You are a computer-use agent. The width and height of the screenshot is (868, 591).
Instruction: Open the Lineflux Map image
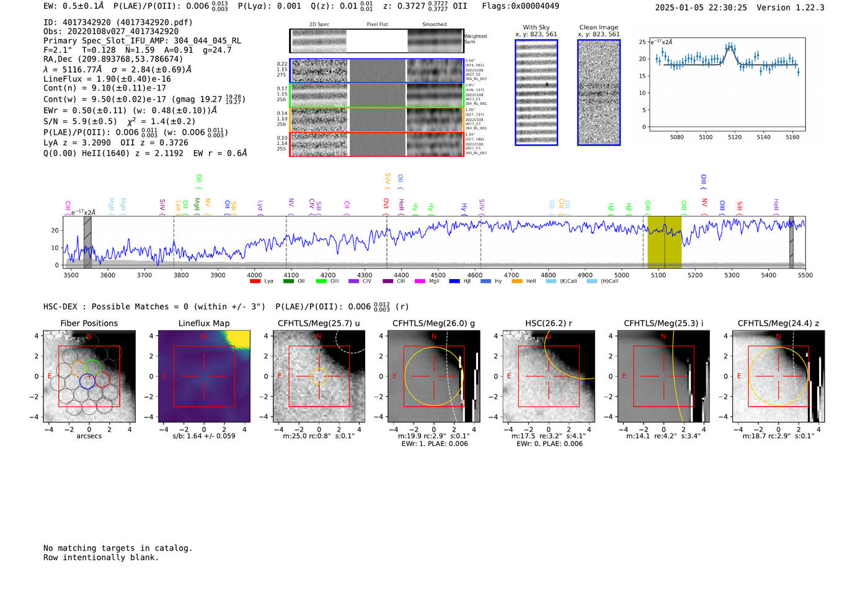click(204, 376)
